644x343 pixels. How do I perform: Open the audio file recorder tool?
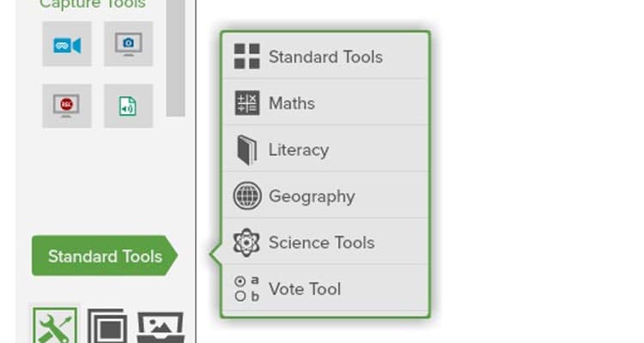128,106
